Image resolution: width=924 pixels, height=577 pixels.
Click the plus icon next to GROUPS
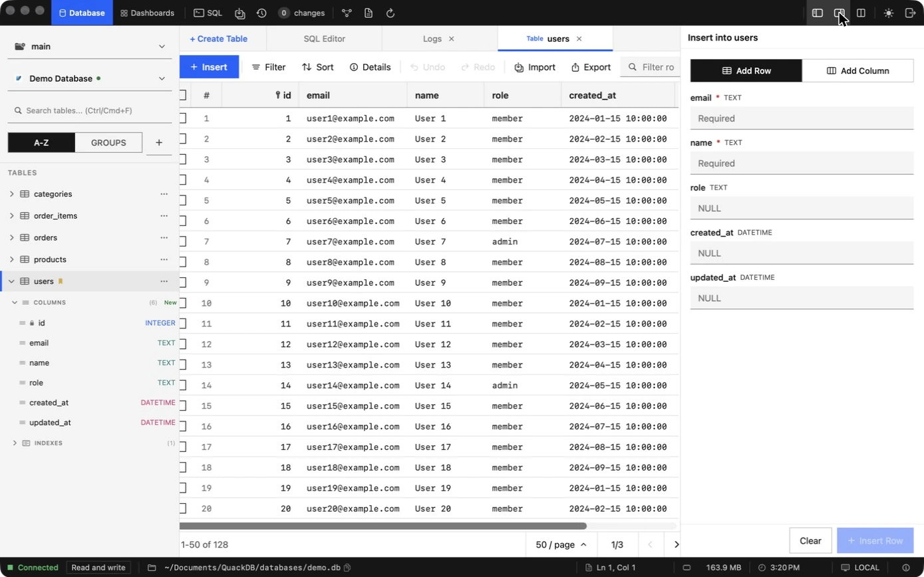tap(159, 142)
